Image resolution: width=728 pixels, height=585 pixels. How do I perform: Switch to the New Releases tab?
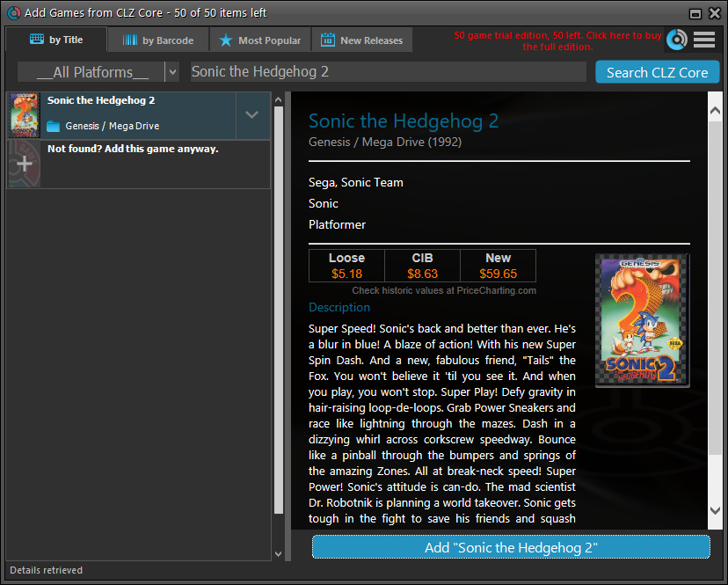tap(361, 40)
